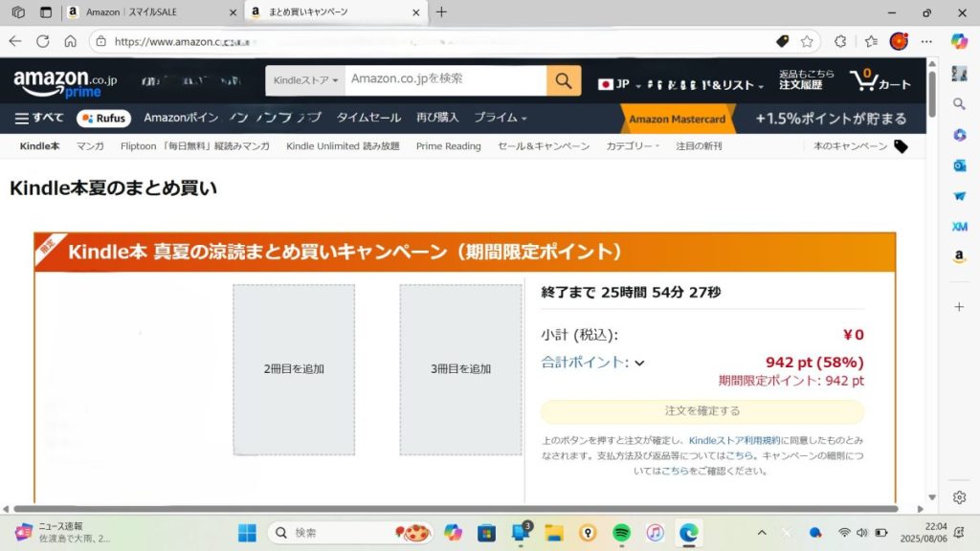
Task: Expand カテゴリー dropdown in Kindle nav
Action: tap(633, 146)
